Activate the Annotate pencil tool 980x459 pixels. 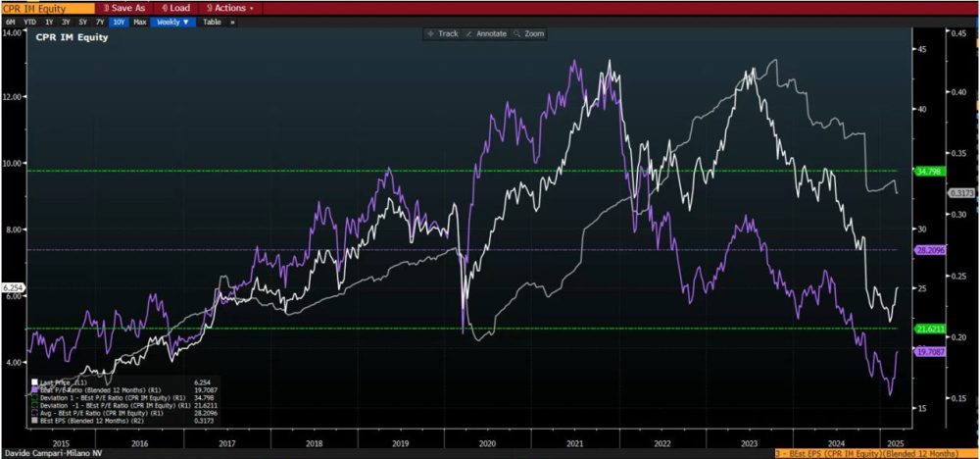pyautogui.click(x=486, y=33)
